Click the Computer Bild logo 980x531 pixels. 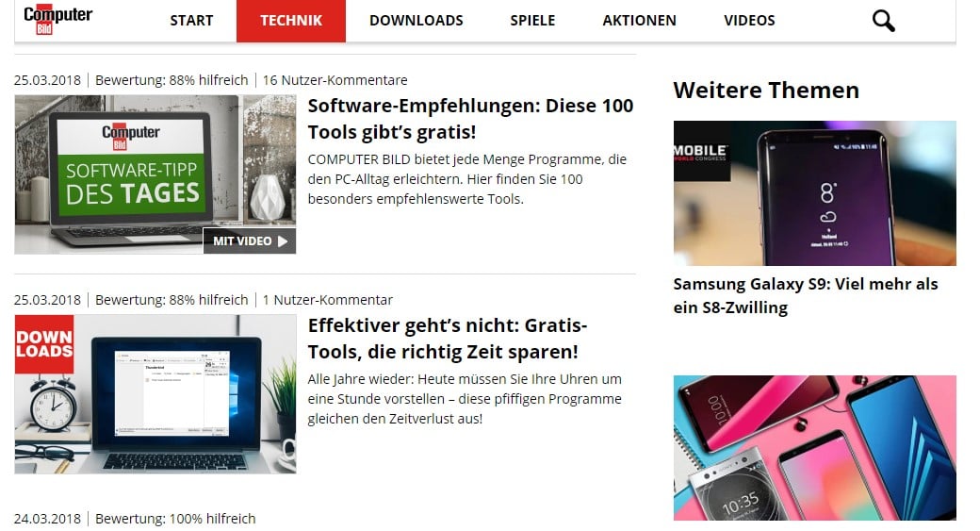tap(57, 20)
